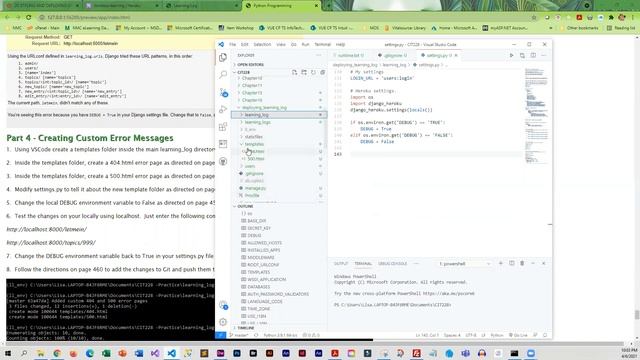640x360 pixels.
Task: Expand the learning_log folder
Action: [x=256, y=115]
